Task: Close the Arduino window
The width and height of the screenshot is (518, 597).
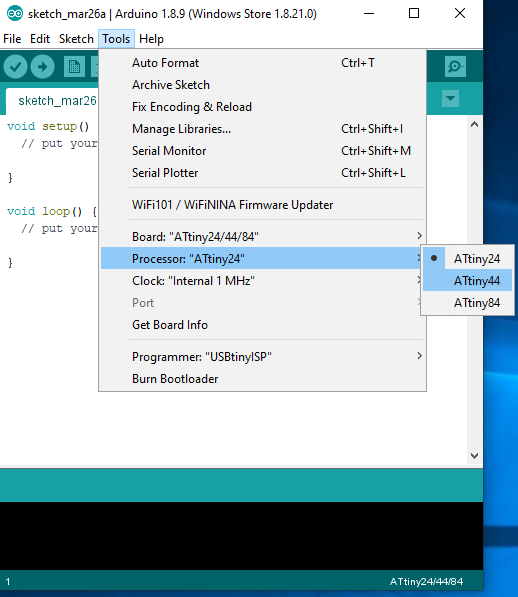Action: point(460,14)
